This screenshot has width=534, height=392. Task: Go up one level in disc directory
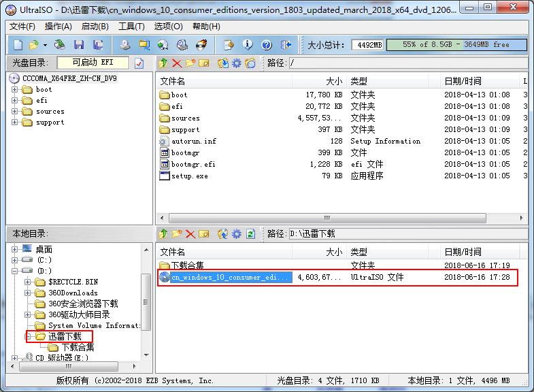(163, 63)
